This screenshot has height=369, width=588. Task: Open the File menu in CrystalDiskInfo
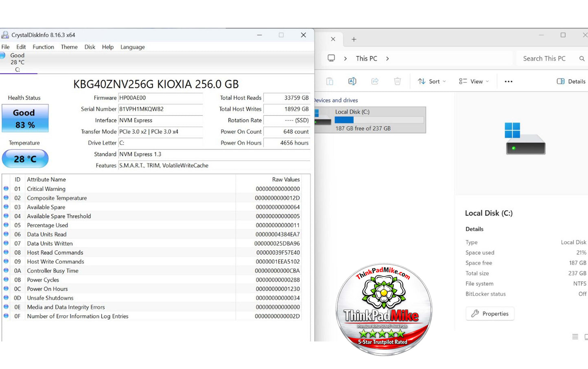pyautogui.click(x=6, y=47)
